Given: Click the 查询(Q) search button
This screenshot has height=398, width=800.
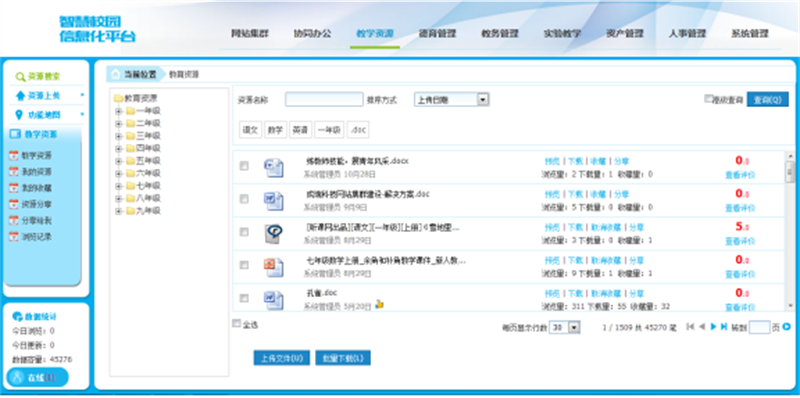Looking at the screenshot, I should click(768, 100).
